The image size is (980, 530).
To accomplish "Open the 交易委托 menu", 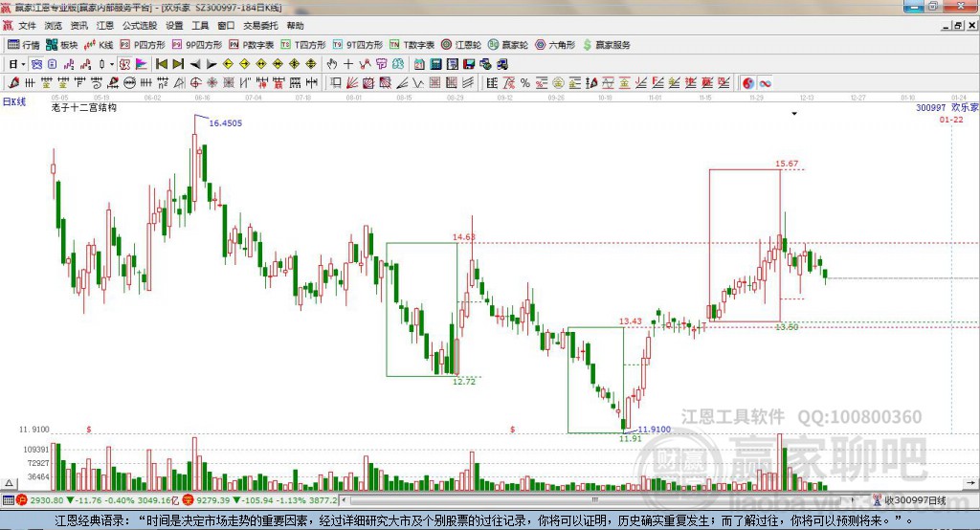I will 260,26.
